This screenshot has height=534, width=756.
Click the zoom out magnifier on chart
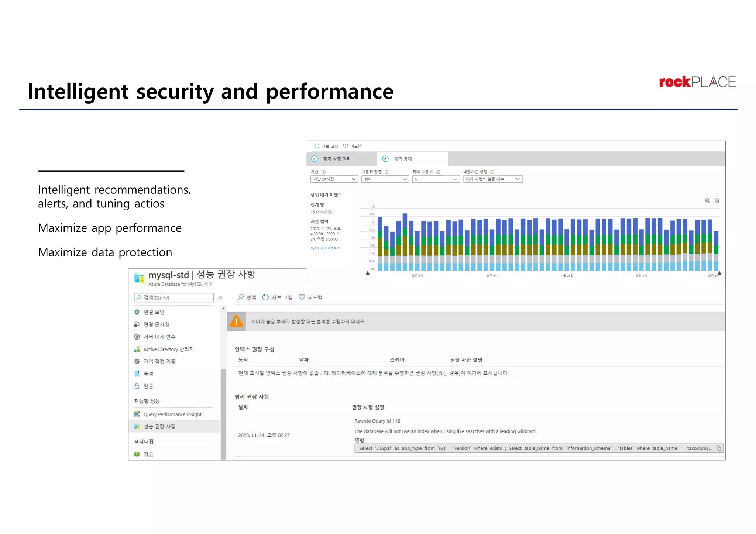717,201
